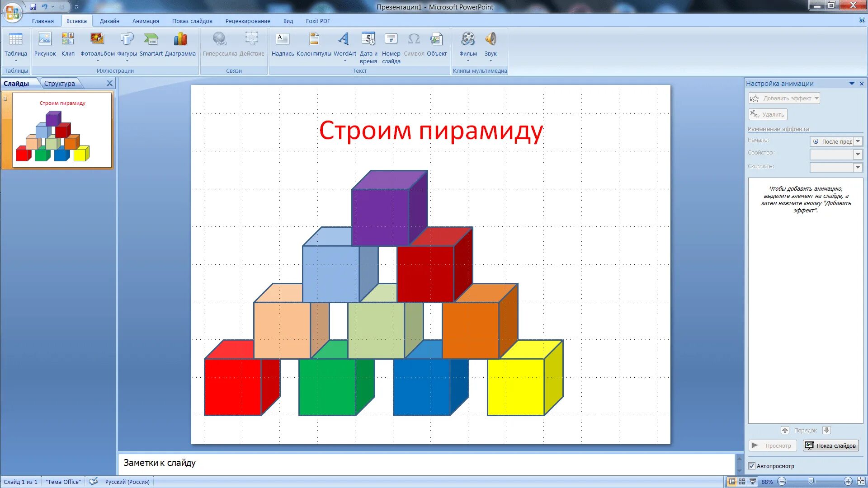The height and width of the screenshot is (488, 868).
Task: Select the slide 1 thumbnail
Action: coord(62,130)
